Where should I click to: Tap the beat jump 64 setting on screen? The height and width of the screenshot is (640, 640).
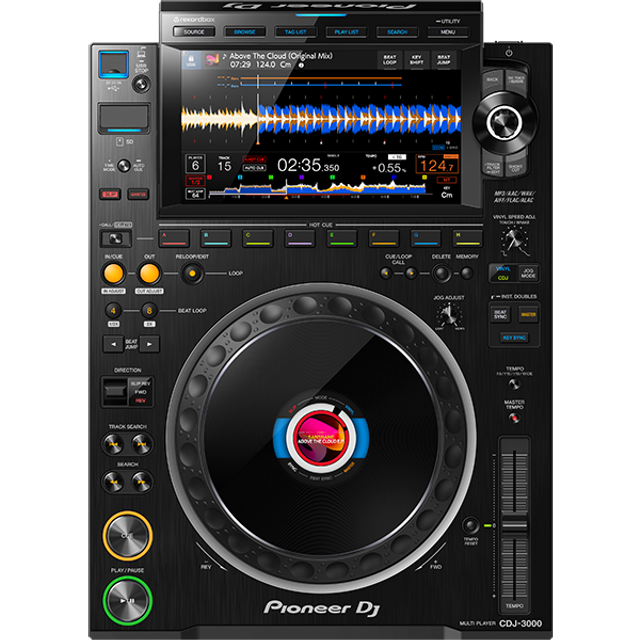coord(196,193)
